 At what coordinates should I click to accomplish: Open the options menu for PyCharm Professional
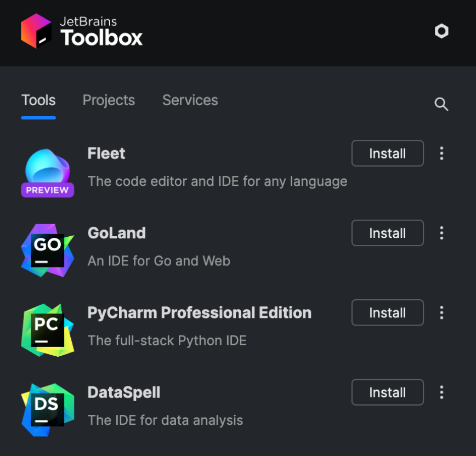441,313
